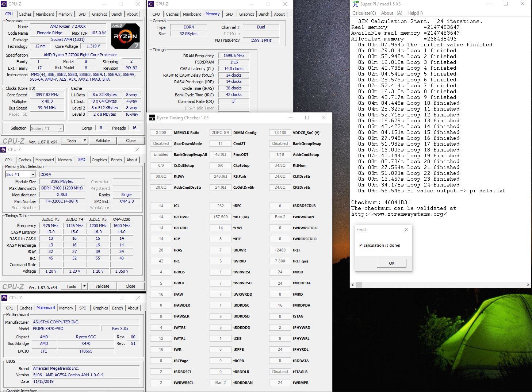Click the tFAW value 16
Viewport: 532px width, 392px height.
coord(161,294)
